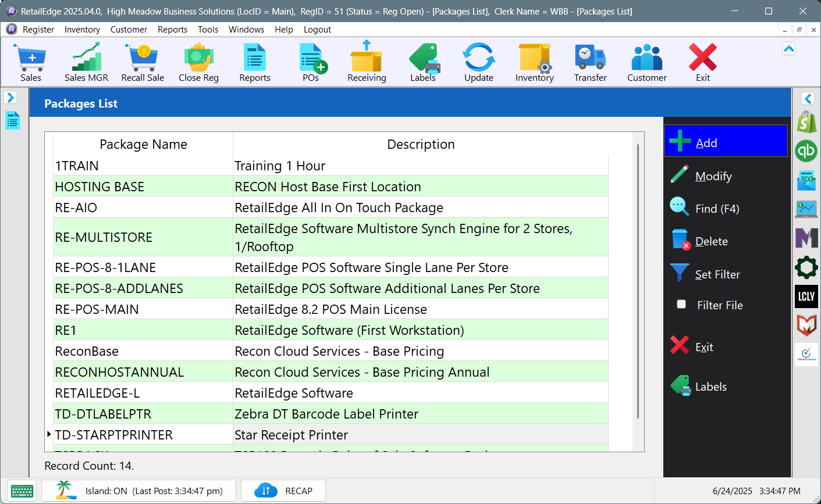Viewport: 821px width, 504px height.
Task: Collapse the toolbar with up chevron
Action: tap(788, 49)
